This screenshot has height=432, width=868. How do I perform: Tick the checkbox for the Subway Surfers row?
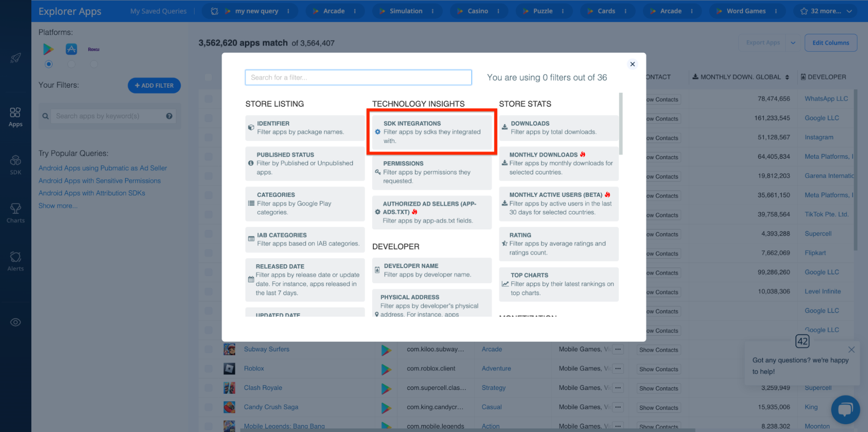pyautogui.click(x=209, y=350)
